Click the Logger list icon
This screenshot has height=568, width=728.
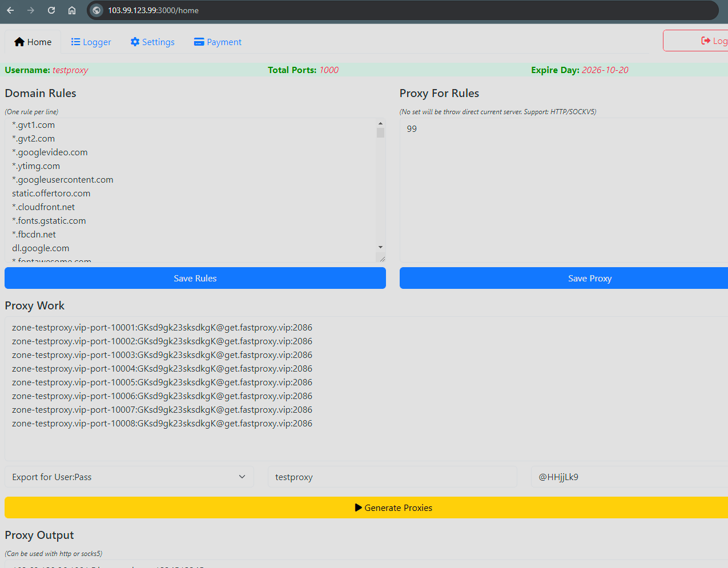tap(75, 42)
